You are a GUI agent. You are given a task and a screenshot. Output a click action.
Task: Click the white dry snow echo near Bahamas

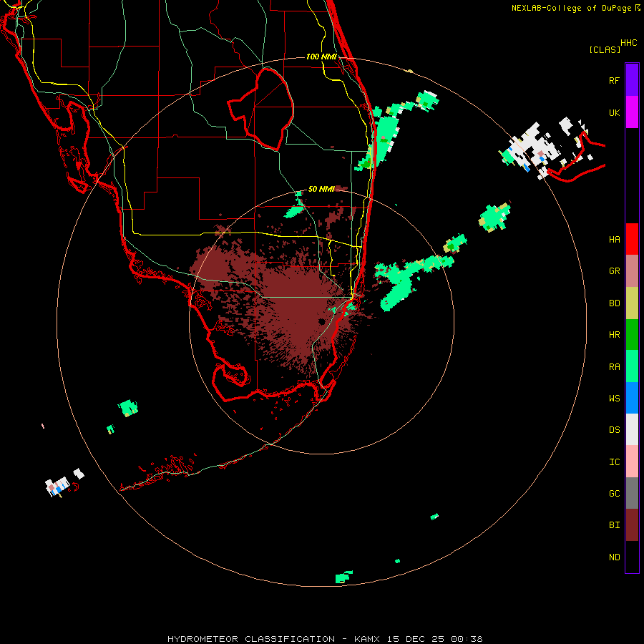click(x=534, y=149)
